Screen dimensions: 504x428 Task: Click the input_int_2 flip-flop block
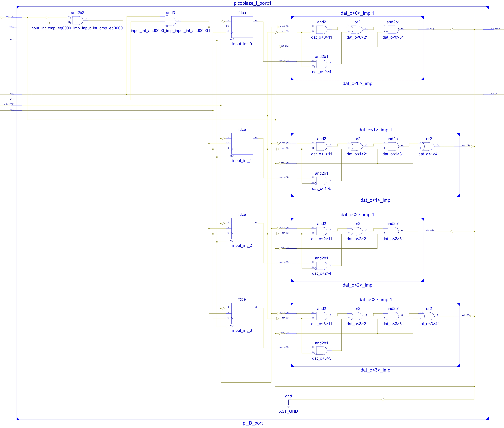point(242,229)
